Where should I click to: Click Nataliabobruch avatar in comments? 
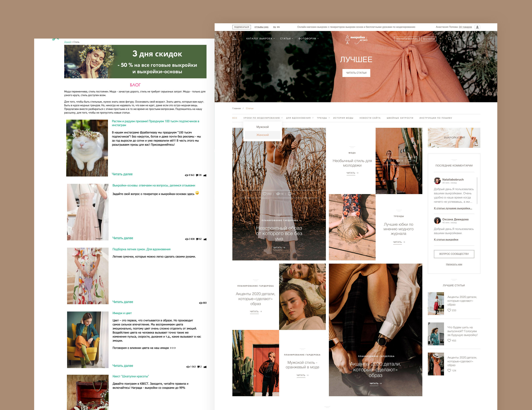tap(437, 181)
